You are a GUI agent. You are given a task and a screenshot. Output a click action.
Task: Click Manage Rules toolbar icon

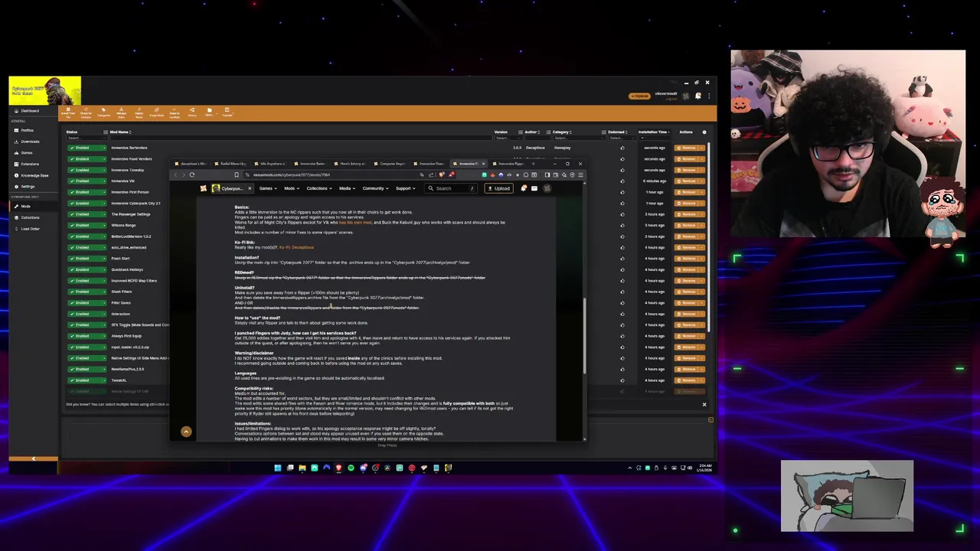click(x=121, y=112)
